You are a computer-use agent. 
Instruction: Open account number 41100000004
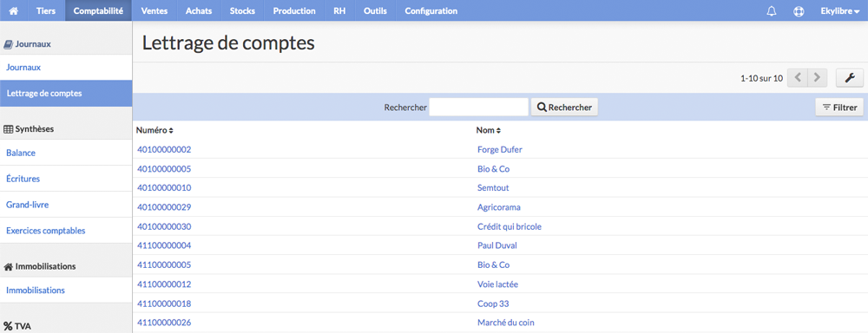tap(164, 245)
